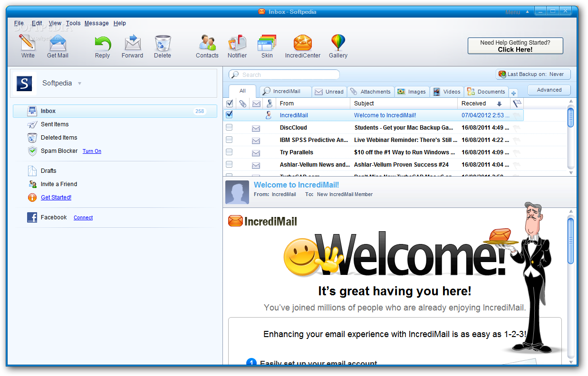
Task: Expand the Softpedia account dropdown arrow
Action: click(79, 84)
